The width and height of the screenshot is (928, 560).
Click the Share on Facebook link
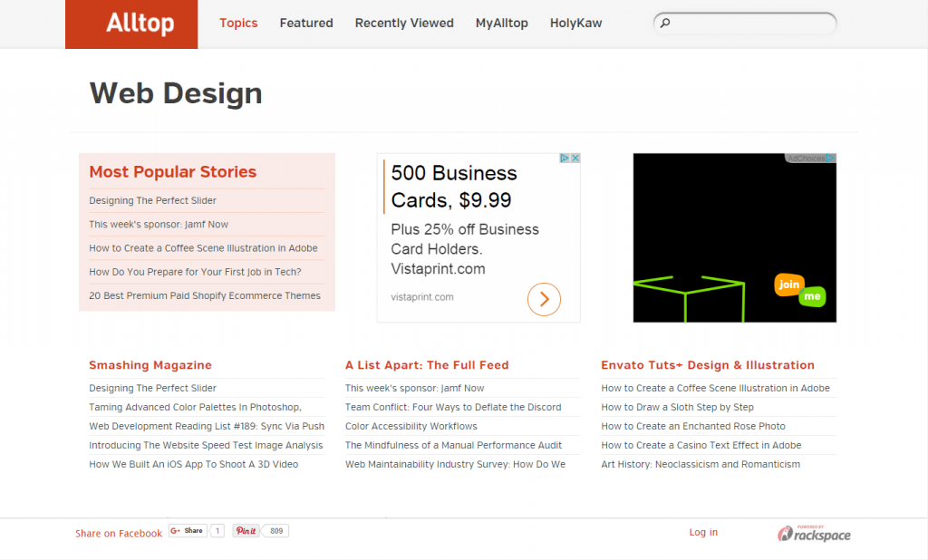tap(119, 534)
